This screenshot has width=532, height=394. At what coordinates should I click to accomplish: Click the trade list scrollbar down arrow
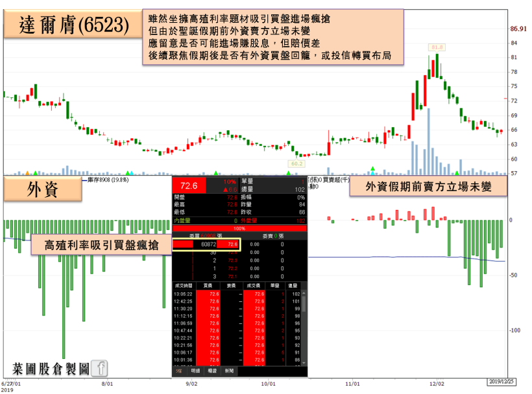[x=304, y=363]
